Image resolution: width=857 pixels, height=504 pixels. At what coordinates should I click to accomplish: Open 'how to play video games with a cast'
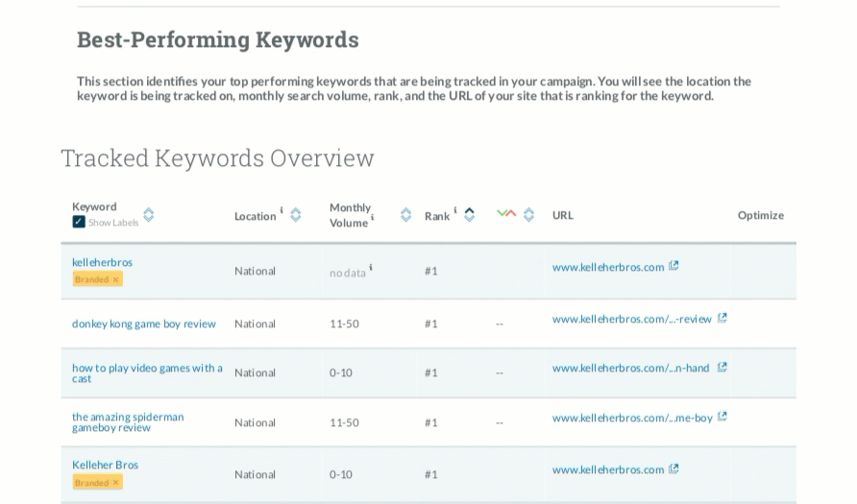tap(147, 372)
